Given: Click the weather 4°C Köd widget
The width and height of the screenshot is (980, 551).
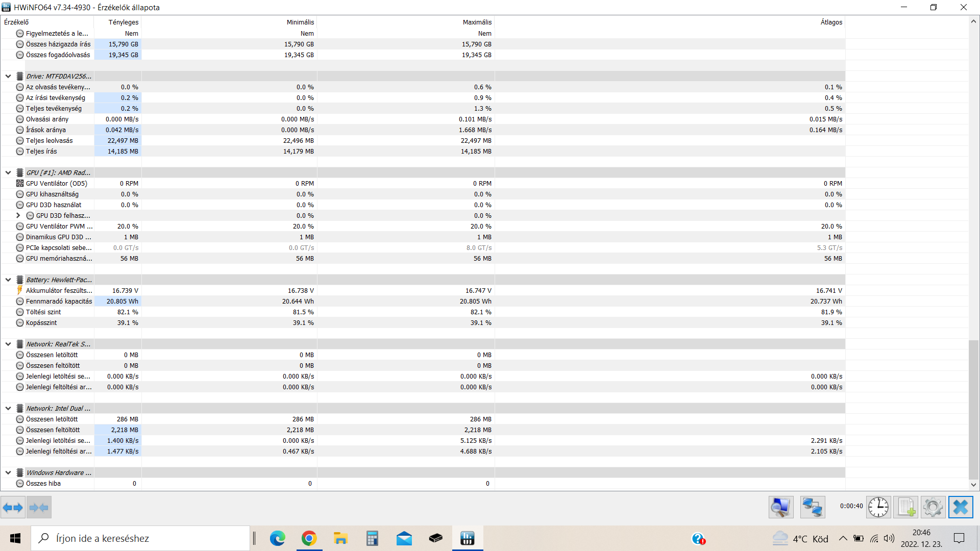Looking at the screenshot, I should [800, 538].
